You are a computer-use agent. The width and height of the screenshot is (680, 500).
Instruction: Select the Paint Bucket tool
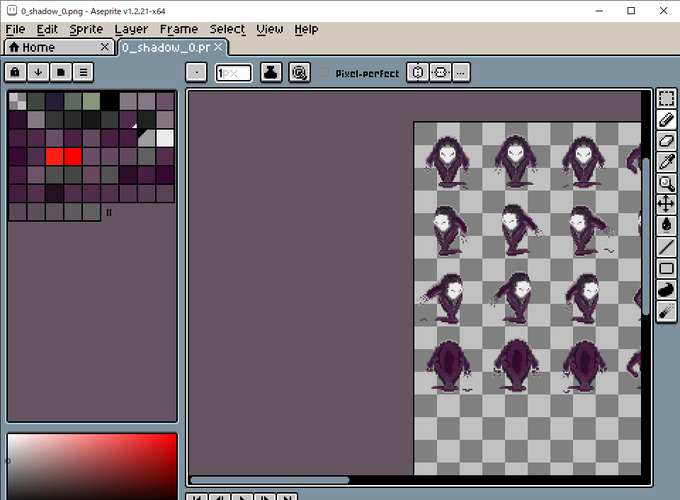[666, 225]
